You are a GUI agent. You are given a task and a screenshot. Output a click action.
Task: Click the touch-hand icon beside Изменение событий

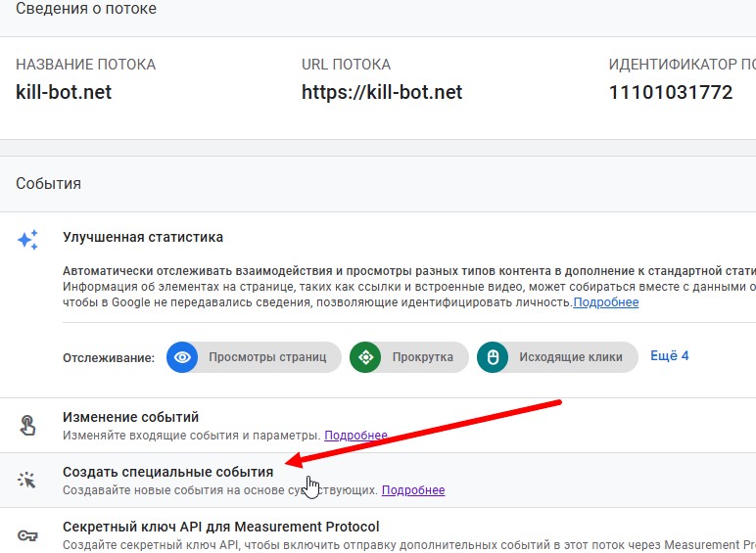pos(27,426)
